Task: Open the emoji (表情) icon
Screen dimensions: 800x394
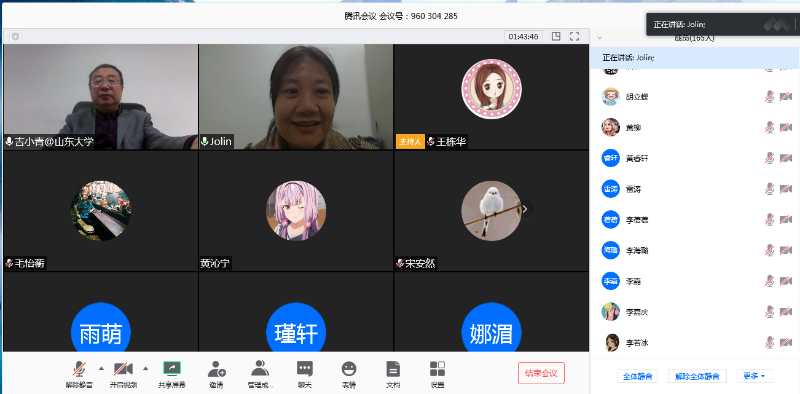Action: click(349, 375)
